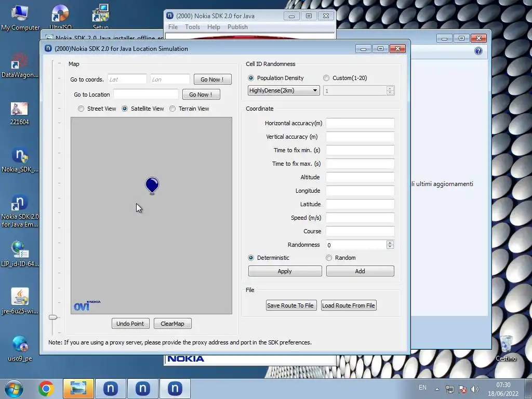
Task: Select Population Density radio button
Action: tap(276, 78)
